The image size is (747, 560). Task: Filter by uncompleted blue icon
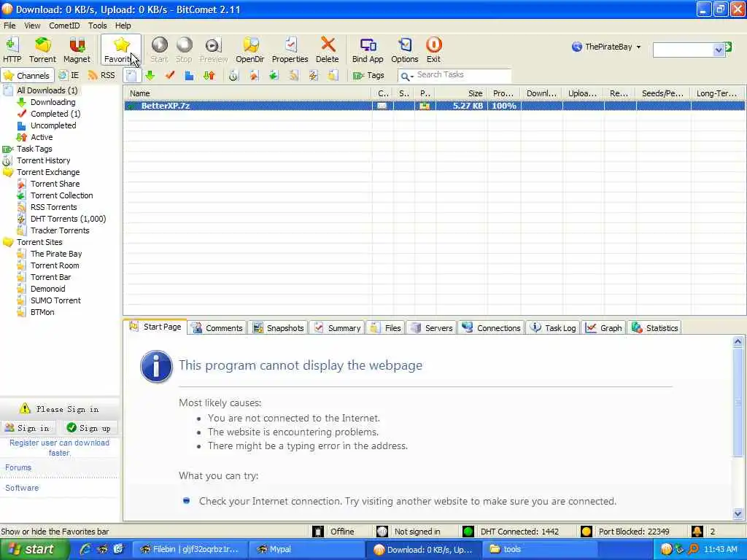tap(189, 75)
